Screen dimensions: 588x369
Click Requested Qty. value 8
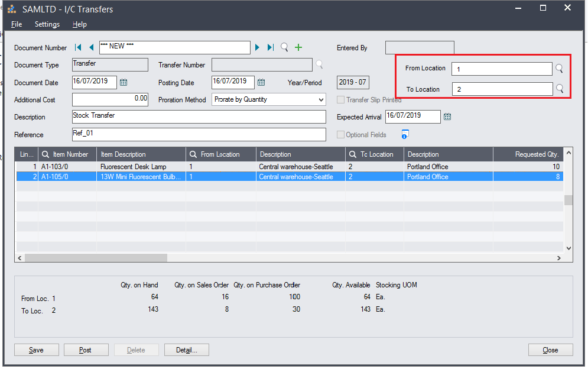[x=528, y=176]
